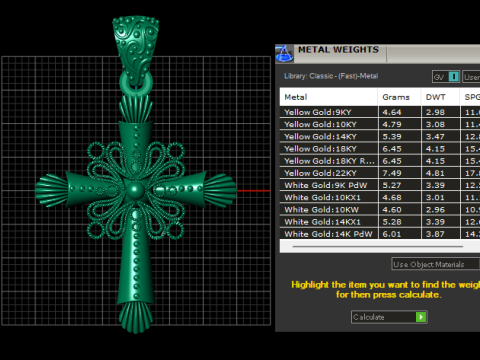The height and width of the screenshot is (360, 480).
Task: Sort by the Metal column header
Action: (x=329, y=97)
